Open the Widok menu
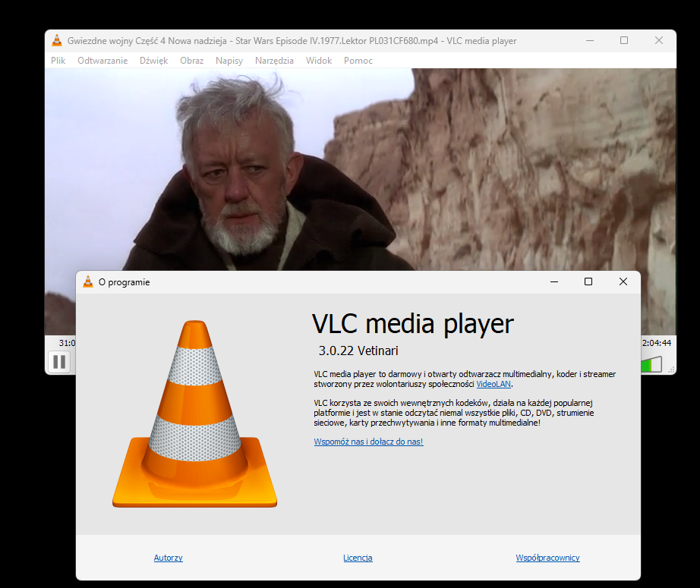 (319, 61)
